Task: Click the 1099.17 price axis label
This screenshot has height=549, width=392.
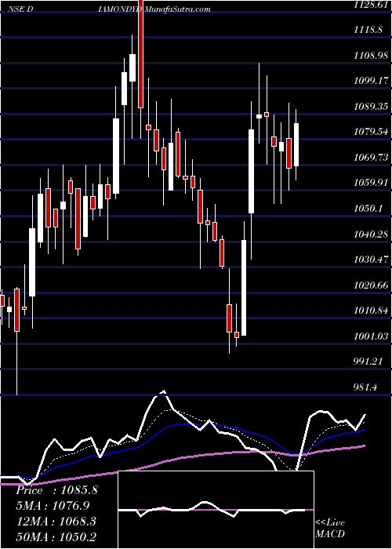Action: [x=372, y=82]
